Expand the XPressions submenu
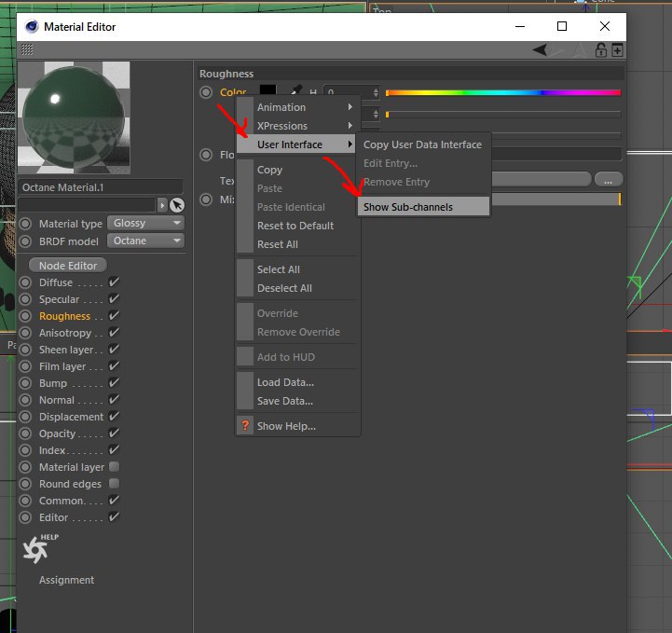672x633 pixels. tap(298, 126)
